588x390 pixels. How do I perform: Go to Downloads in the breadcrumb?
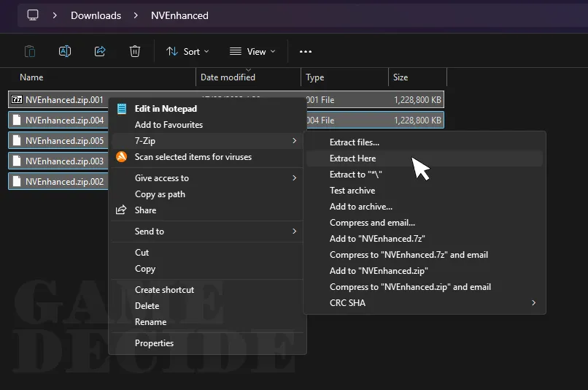coord(96,15)
